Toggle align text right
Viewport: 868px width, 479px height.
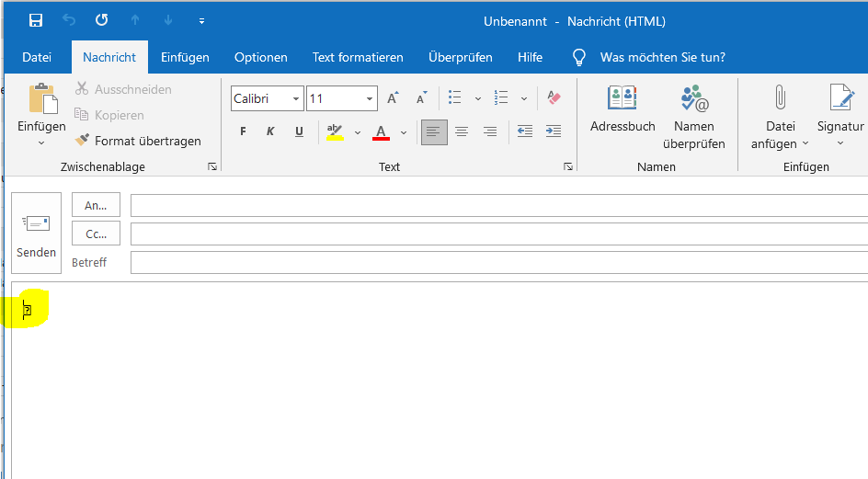[490, 131]
